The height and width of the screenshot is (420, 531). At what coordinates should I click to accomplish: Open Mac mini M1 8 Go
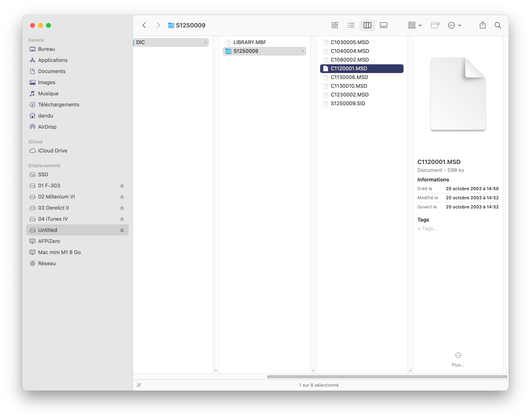point(77,252)
